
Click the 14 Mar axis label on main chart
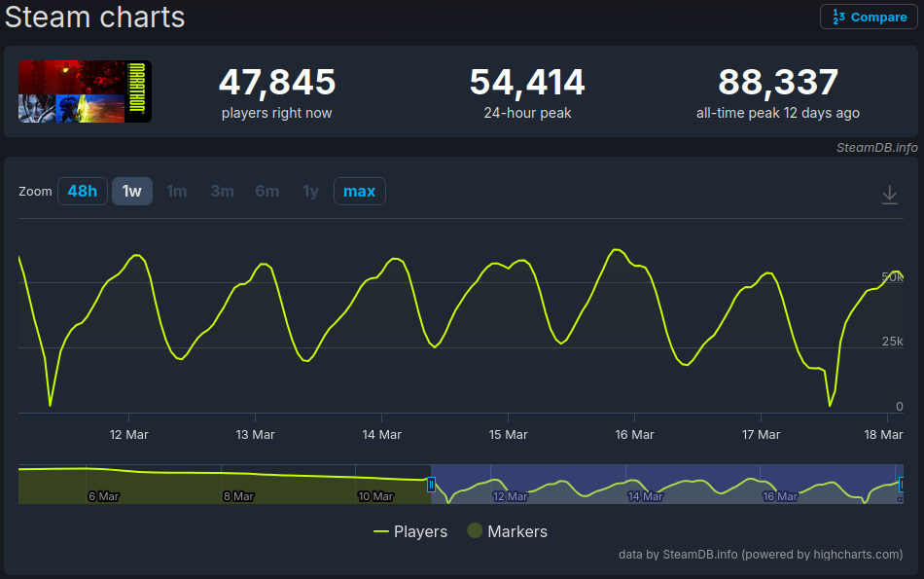coord(382,435)
